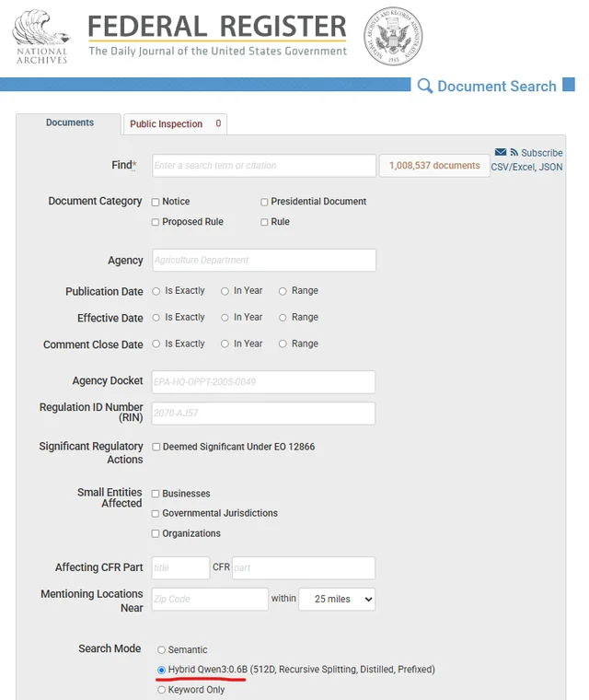Click the Find search term field

(264, 166)
